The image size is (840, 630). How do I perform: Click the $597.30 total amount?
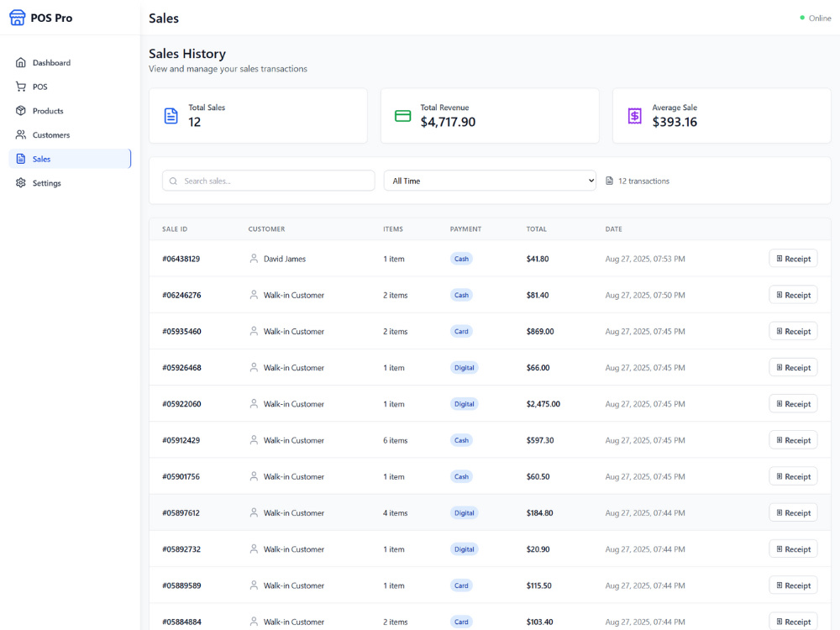[x=540, y=440]
